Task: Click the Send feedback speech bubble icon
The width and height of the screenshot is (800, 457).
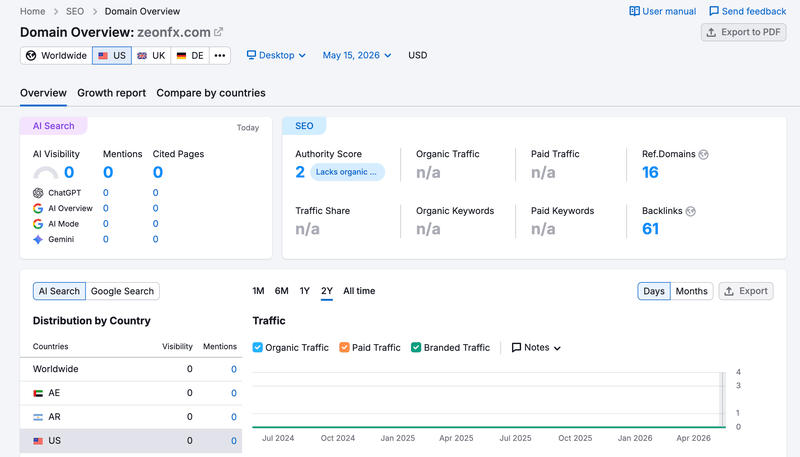Action: click(714, 11)
